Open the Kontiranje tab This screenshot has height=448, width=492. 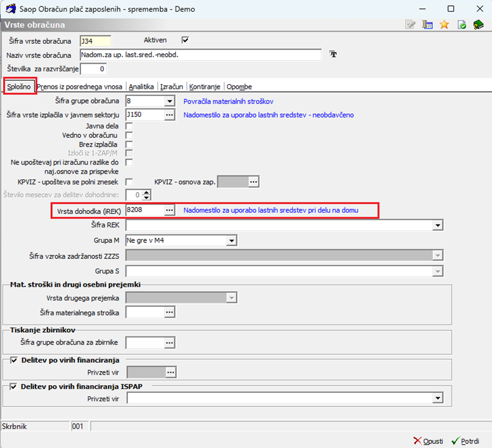coord(205,87)
